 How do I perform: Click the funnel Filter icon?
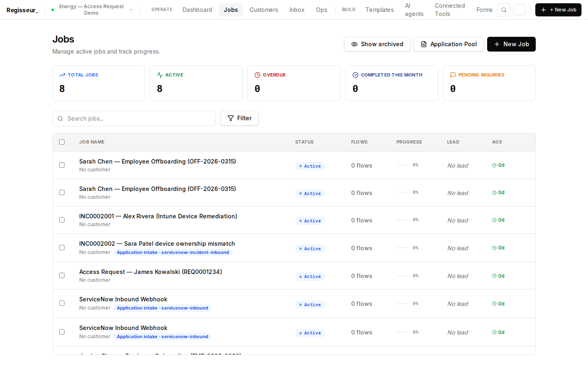[x=231, y=118]
